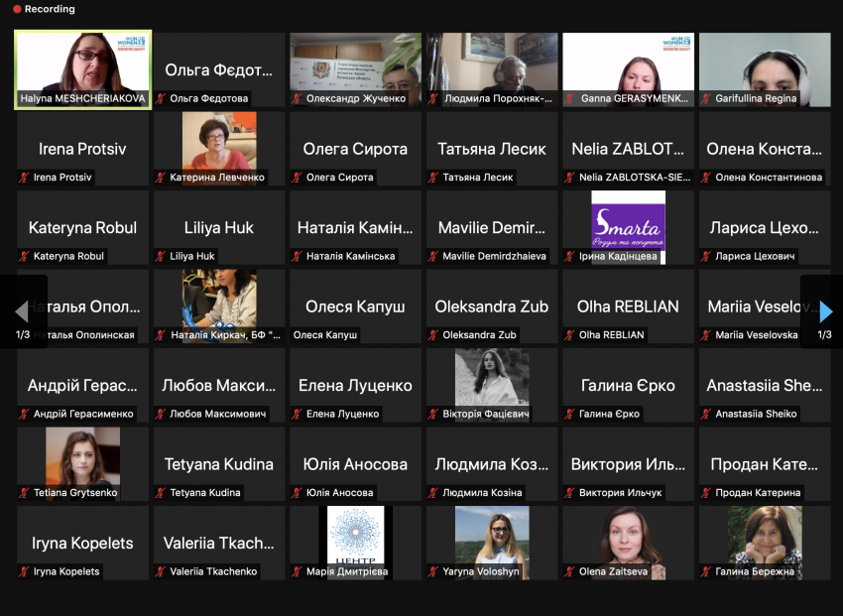The height and width of the screenshot is (616, 843).
Task: Select Garifullina Regina's video tile
Action: [765, 69]
